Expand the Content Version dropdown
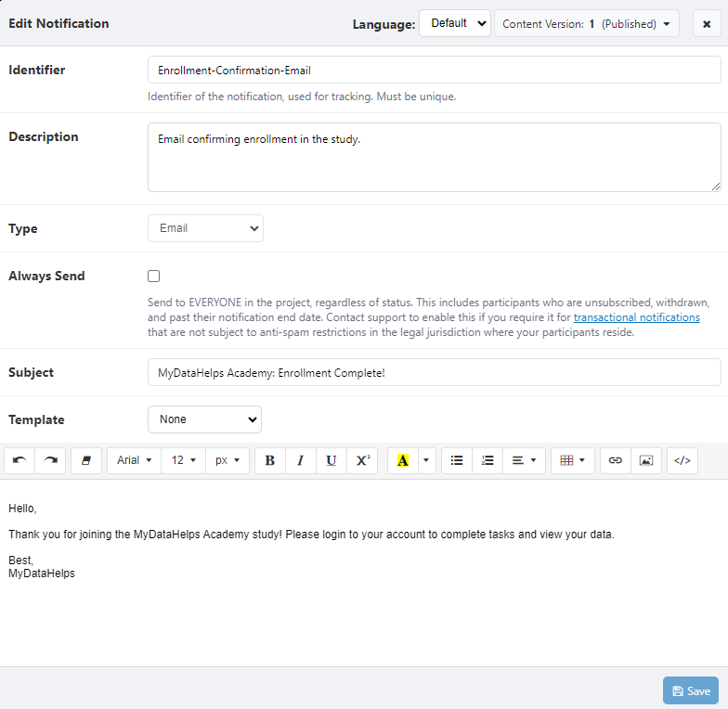The height and width of the screenshot is (709, 728). (x=586, y=23)
